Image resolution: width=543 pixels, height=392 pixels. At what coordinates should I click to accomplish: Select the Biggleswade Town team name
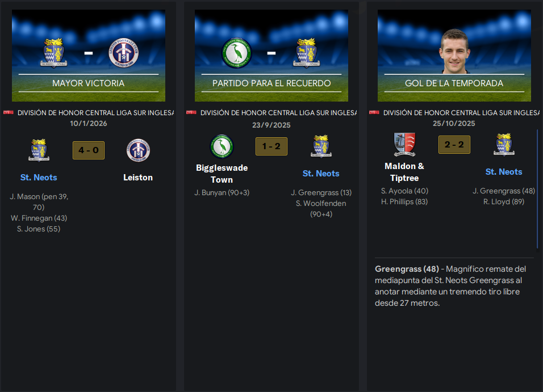pos(222,174)
